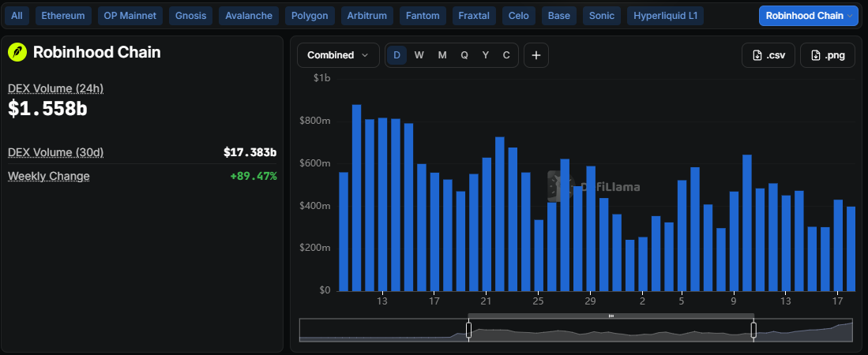Click the Weekly Change label

point(49,176)
